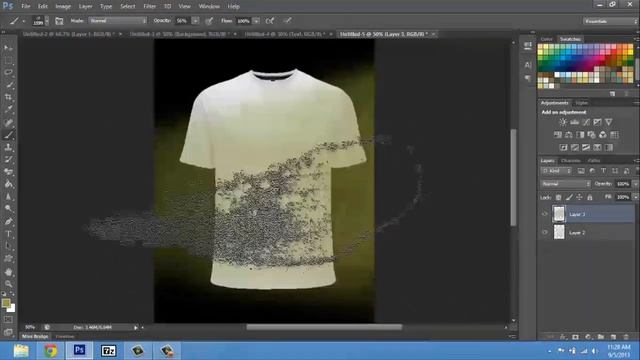Open the Image menu
This screenshot has width=640, height=360.
tap(63, 7)
